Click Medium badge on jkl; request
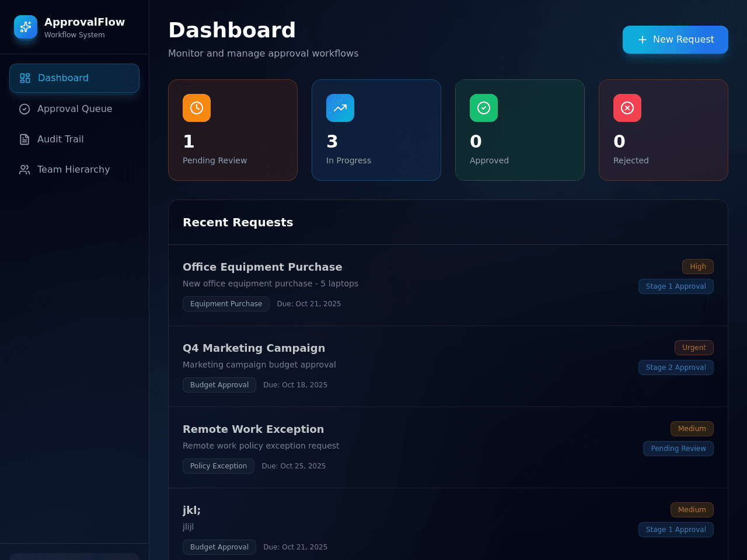This screenshot has width=747, height=560. pyautogui.click(x=692, y=510)
